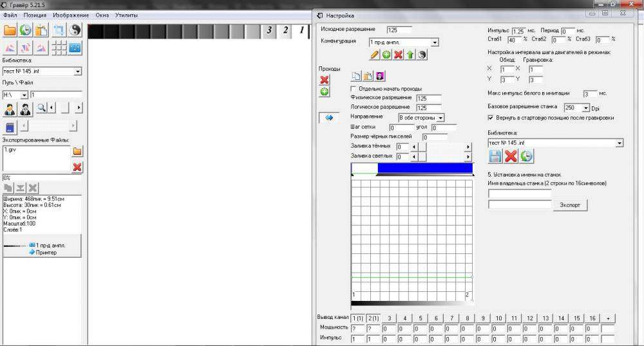This screenshot has width=644, height=346.
Task: Uncheck Вернуть в стартовую позицию после гравировки
Action: click(491, 118)
